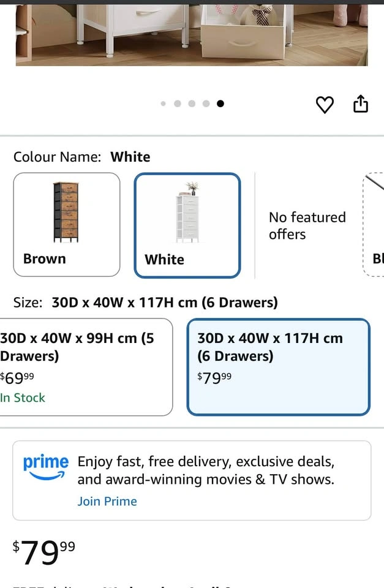This screenshot has width=384, height=588.
Task: Choose the 5 Drawers size option
Action: 86,367
